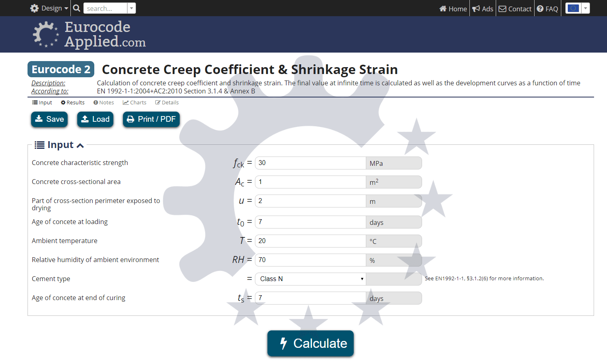
Task: Click the envelope icon next to Contact
Action: (502, 8)
